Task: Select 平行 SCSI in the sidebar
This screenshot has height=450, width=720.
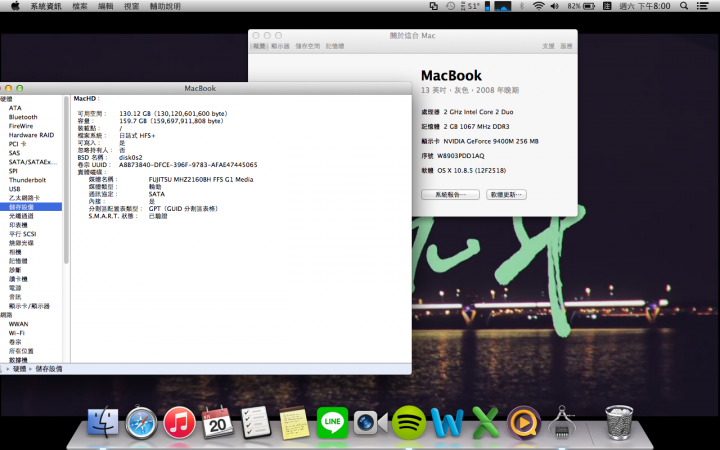Action: click(22, 234)
